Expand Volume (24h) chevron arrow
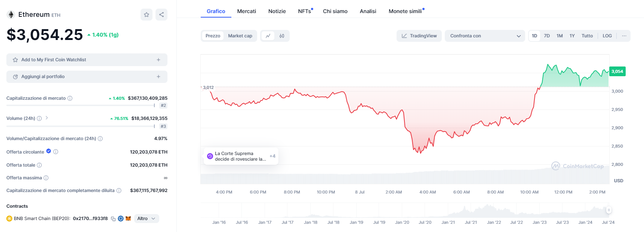Screen dimensions: 644x232 tap(47, 118)
